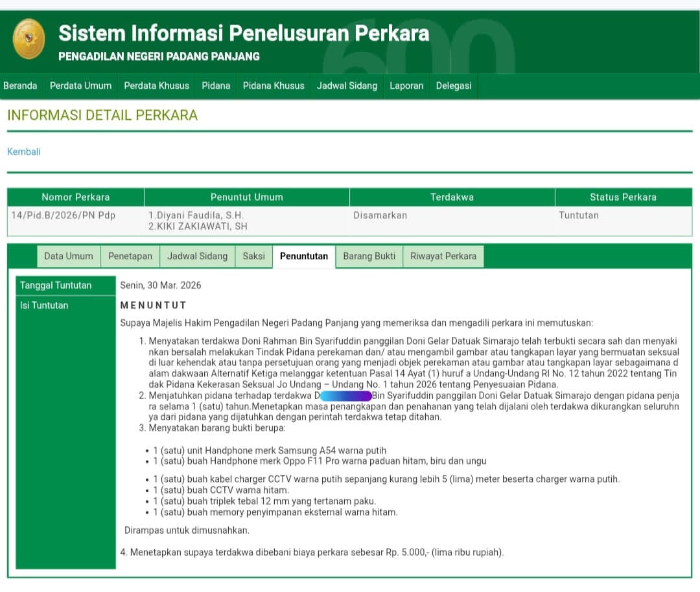Select the Penuntutan tab
The image size is (700, 592).
point(304,256)
